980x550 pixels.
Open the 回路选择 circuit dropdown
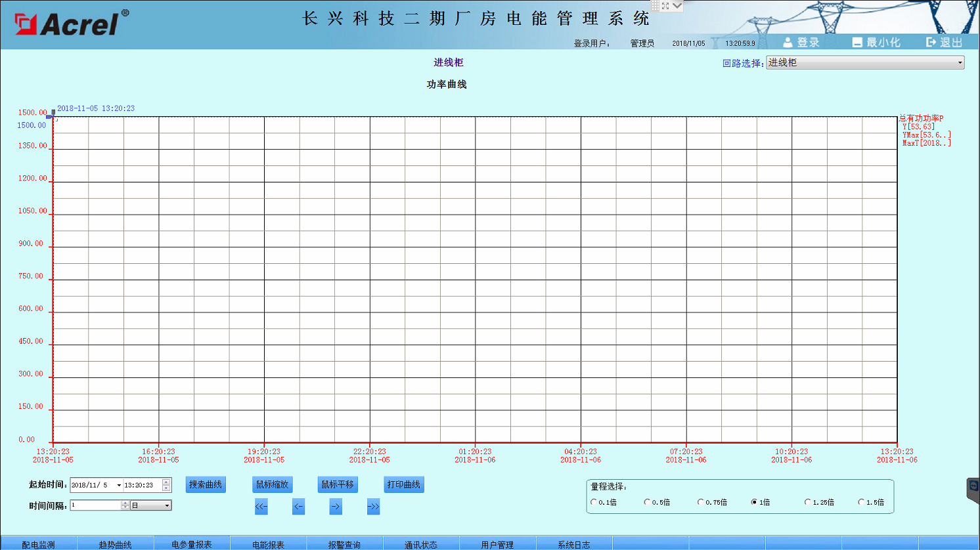click(x=960, y=62)
